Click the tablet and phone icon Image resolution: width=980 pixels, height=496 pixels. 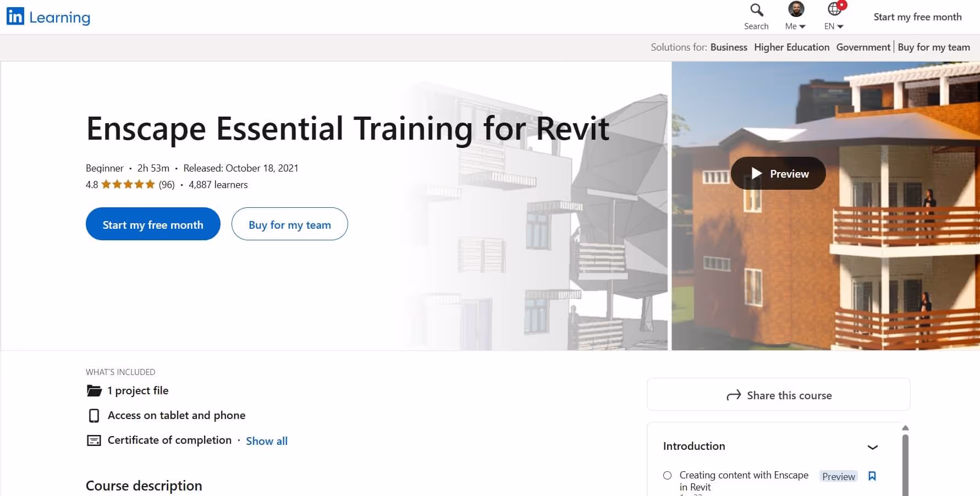(x=94, y=416)
